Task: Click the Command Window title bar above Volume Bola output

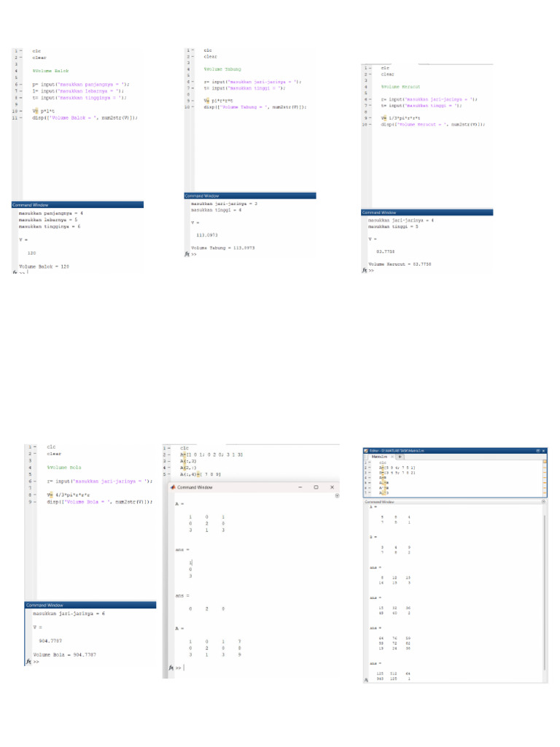Action: pos(90,605)
